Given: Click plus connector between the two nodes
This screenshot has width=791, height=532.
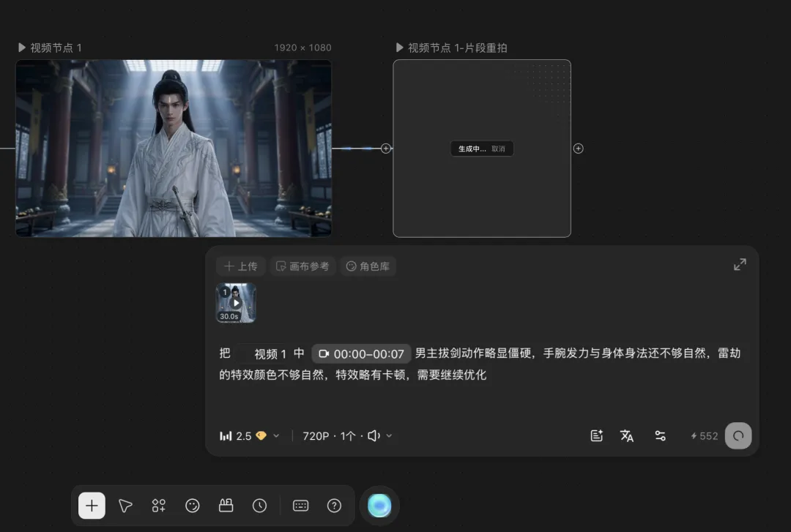Looking at the screenshot, I should coord(386,149).
